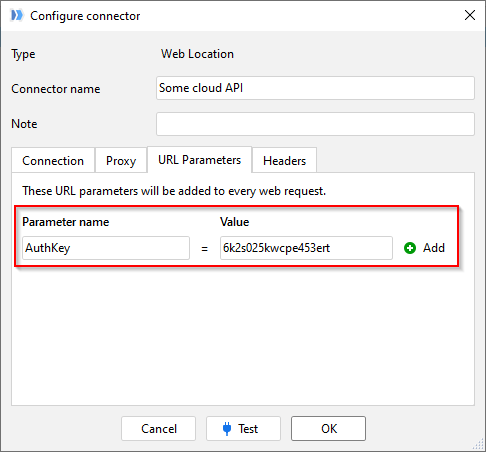This screenshot has height=452, width=486.
Task: Switch to the Connection tab
Action: [x=53, y=161]
